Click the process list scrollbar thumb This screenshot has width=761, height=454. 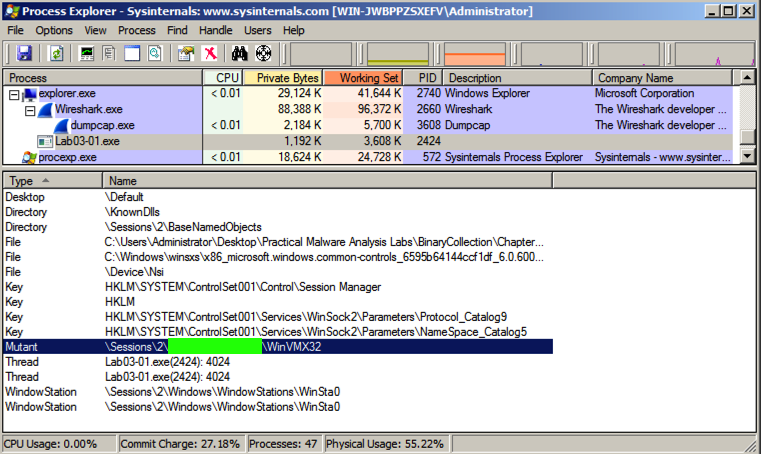coord(747,137)
